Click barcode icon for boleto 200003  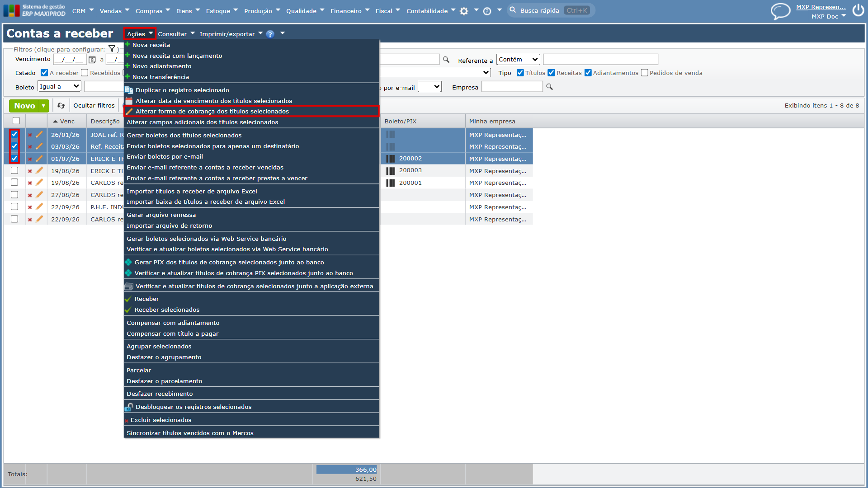pos(391,171)
